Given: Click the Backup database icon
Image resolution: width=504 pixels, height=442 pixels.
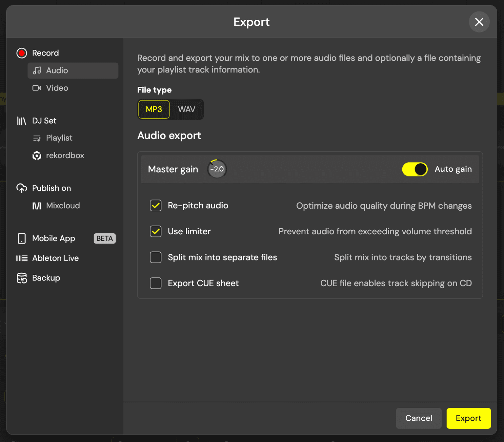Looking at the screenshot, I should 22,278.
